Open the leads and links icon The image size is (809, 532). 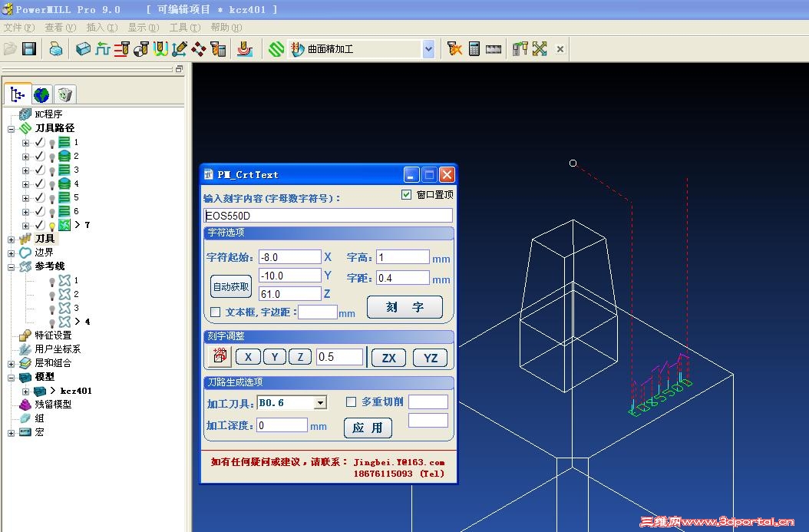(x=160, y=49)
